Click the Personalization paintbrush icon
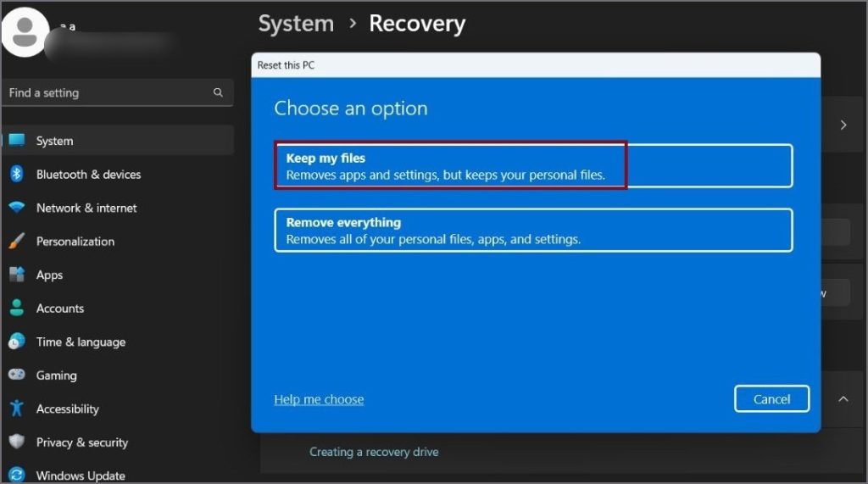The height and width of the screenshot is (484, 868). [17, 241]
